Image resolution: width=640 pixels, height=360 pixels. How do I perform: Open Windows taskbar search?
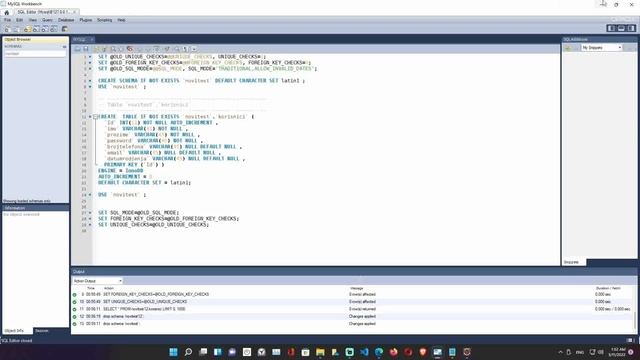[x=188, y=352]
